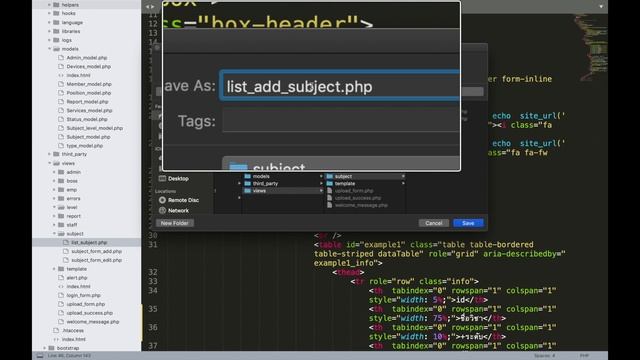Collapse the subject folder arrow in sidebar
The height and width of the screenshot is (360, 640).
[54, 233]
